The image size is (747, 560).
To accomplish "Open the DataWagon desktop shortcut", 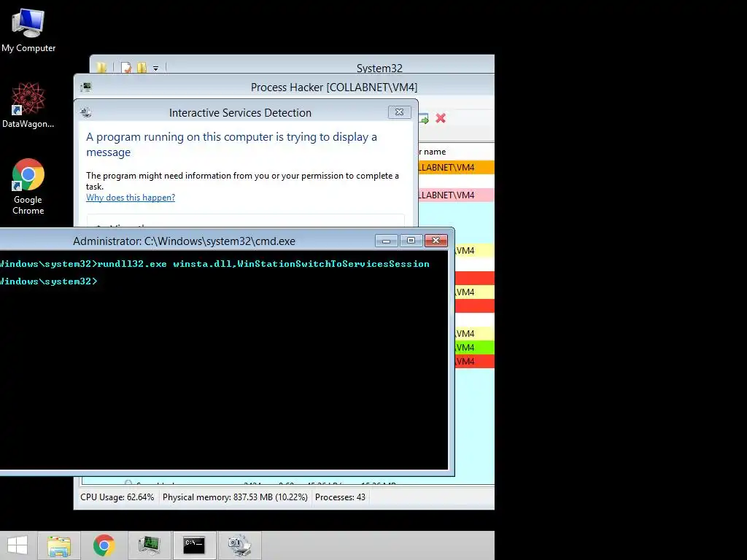I will [x=28, y=105].
